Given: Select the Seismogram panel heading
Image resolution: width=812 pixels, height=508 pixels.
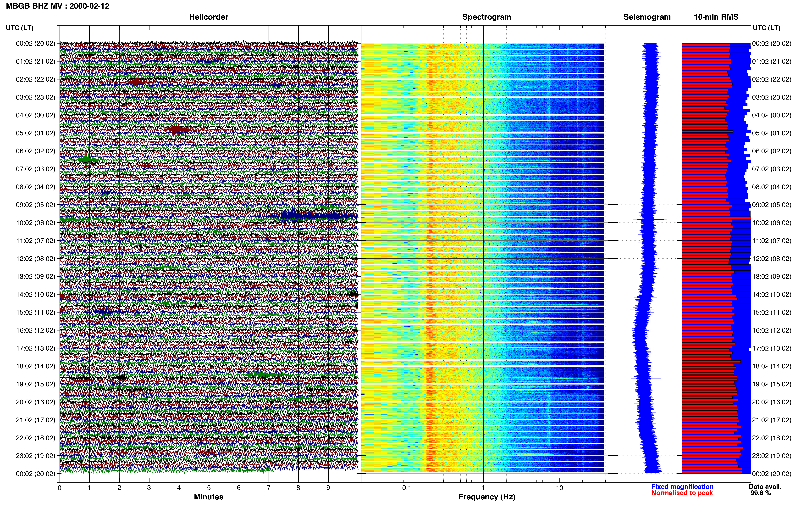Looking at the screenshot, I should [x=647, y=17].
